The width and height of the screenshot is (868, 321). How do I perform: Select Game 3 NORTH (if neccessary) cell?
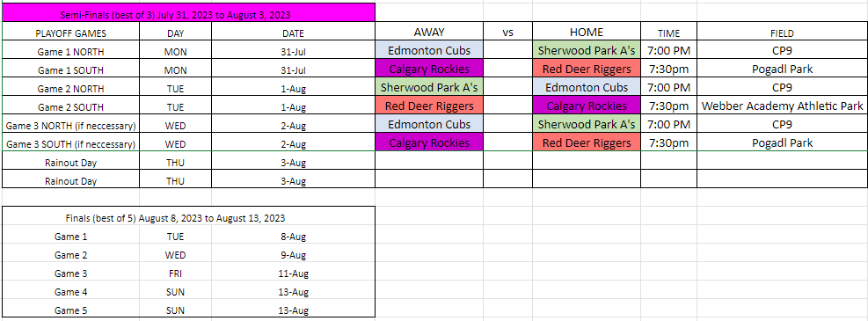click(x=71, y=125)
